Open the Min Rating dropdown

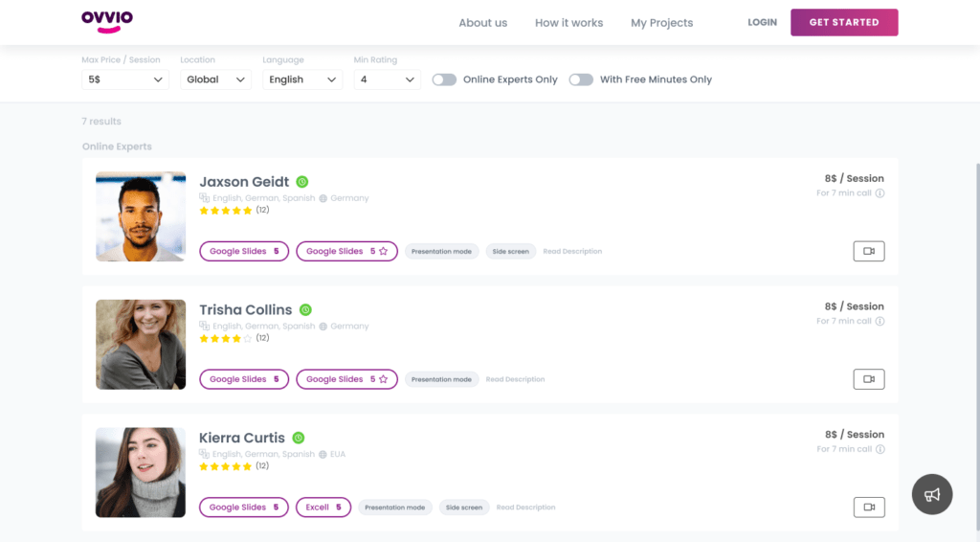[x=387, y=79]
